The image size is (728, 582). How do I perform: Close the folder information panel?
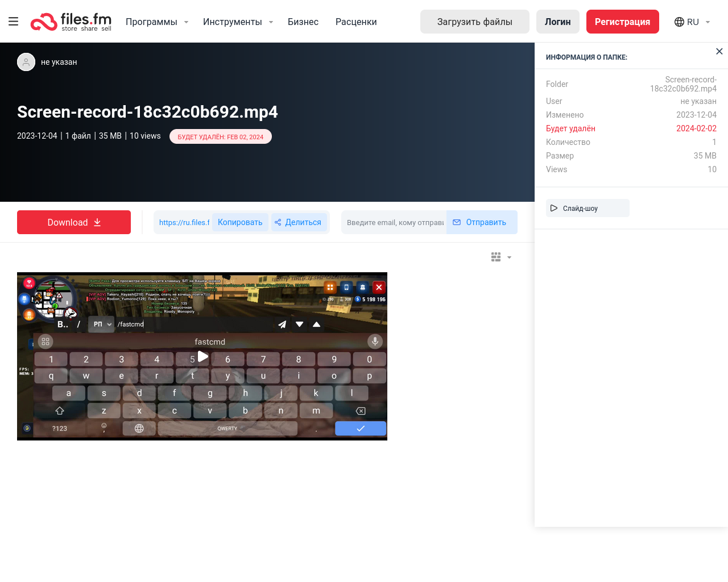(719, 51)
